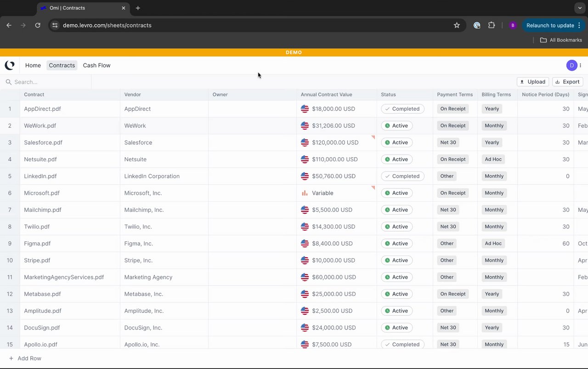Open the Completed status of LinkedIn
588x369 pixels.
(x=402, y=176)
